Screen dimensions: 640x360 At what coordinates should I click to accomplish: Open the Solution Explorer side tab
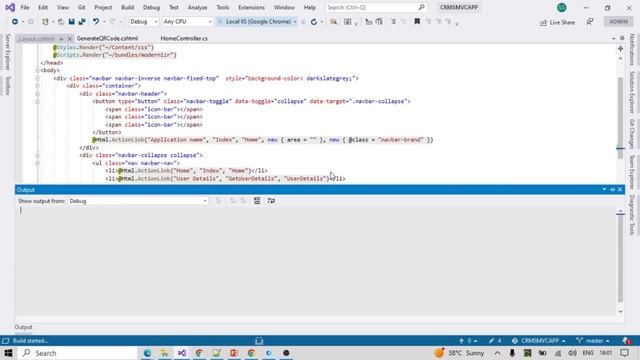click(x=632, y=92)
